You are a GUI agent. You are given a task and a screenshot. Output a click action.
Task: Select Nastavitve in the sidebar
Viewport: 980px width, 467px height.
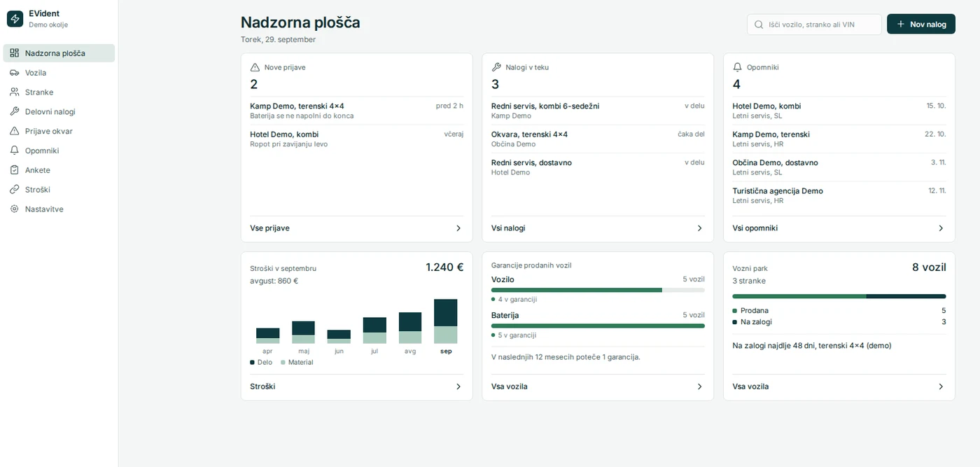pyautogui.click(x=59, y=209)
